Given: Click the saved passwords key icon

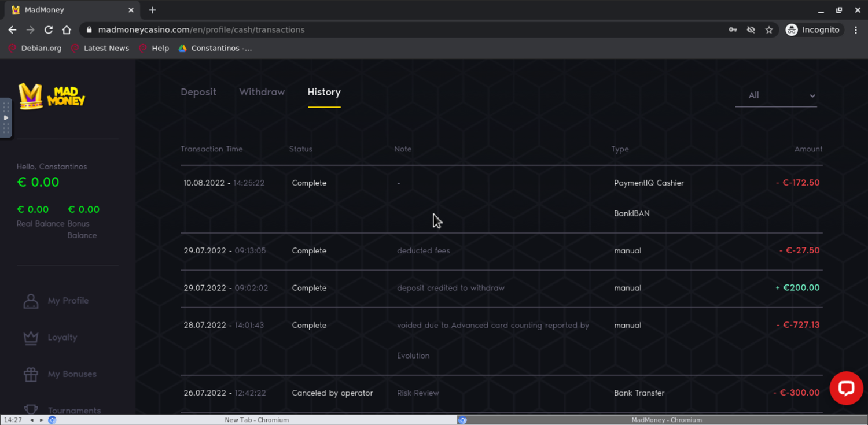Looking at the screenshot, I should click(733, 30).
